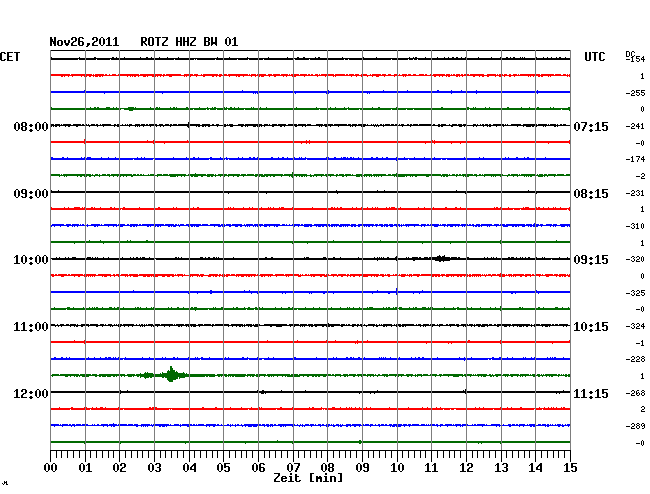Click minute tick label 03
Image resolution: width=650 pixels, height=494 pixels.
click(154, 468)
